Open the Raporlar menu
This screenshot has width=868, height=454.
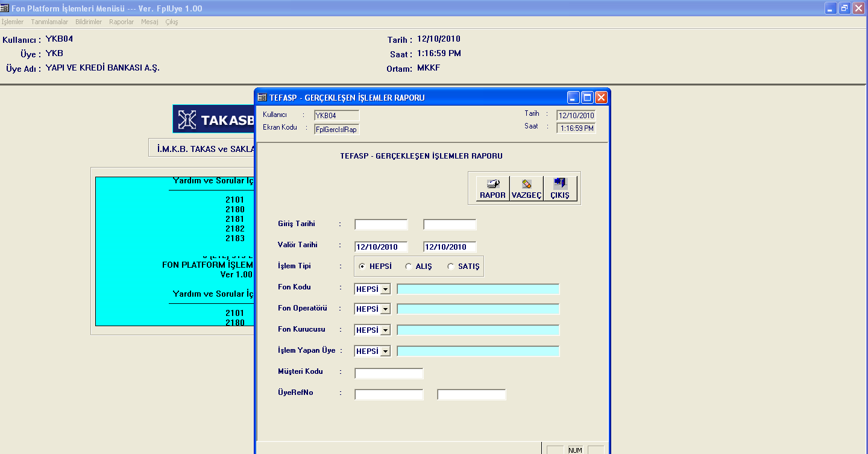[122, 22]
